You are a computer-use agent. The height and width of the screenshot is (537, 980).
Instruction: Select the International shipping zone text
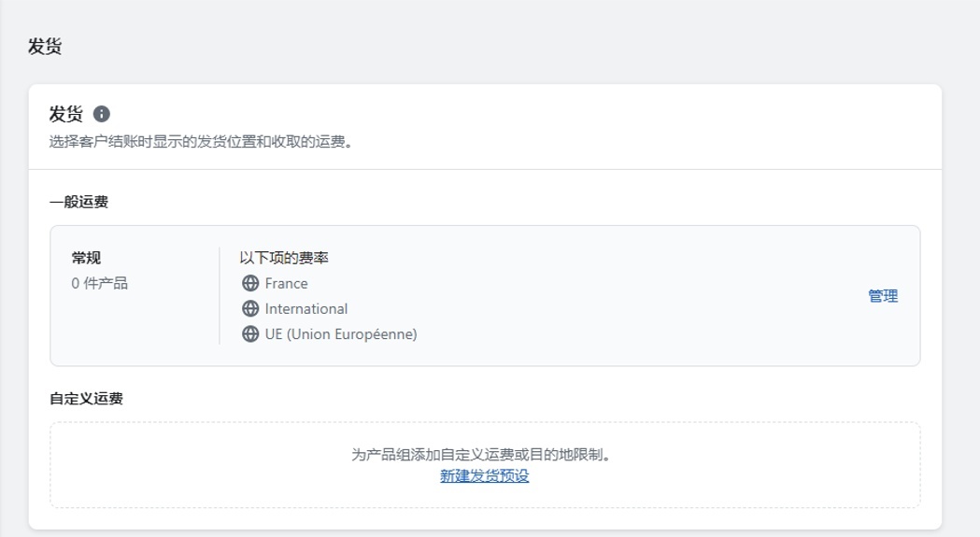305,308
